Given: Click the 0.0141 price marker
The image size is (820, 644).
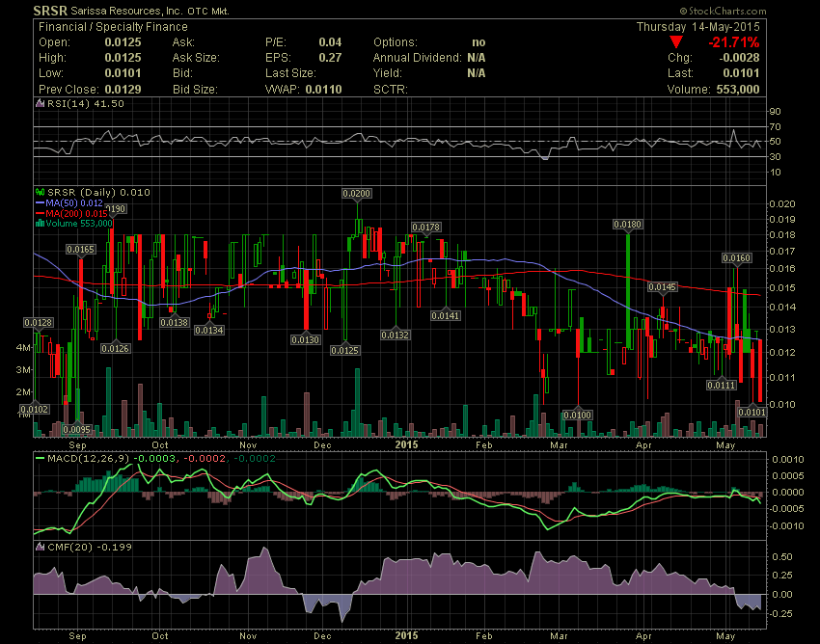Looking at the screenshot, I should pos(446,315).
